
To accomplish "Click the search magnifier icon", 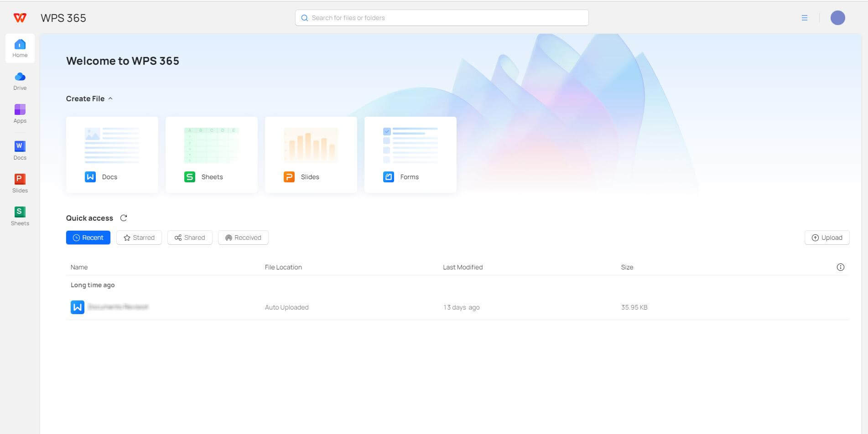I will (x=304, y=18).
